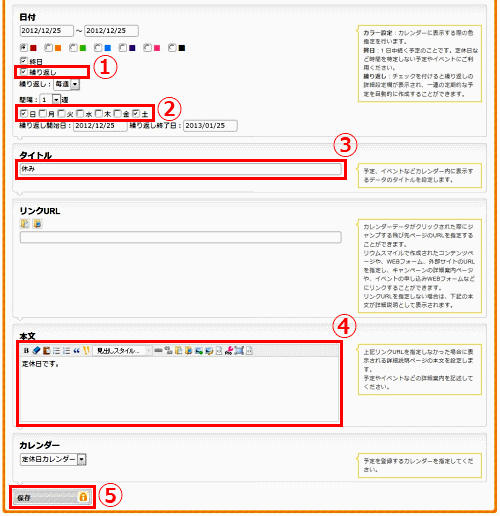Open the 定休日カレンダー calendar dropdown
This screenshot has height=516, width=500.
click(53, 459)
